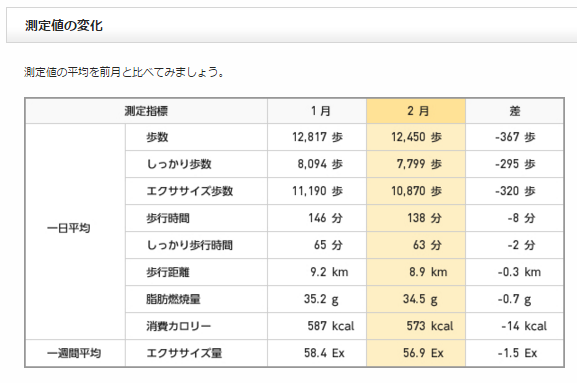Click the 測定値の変化 section header
Viewport: 577px width, 383px height.
click(x=64, y=25)
